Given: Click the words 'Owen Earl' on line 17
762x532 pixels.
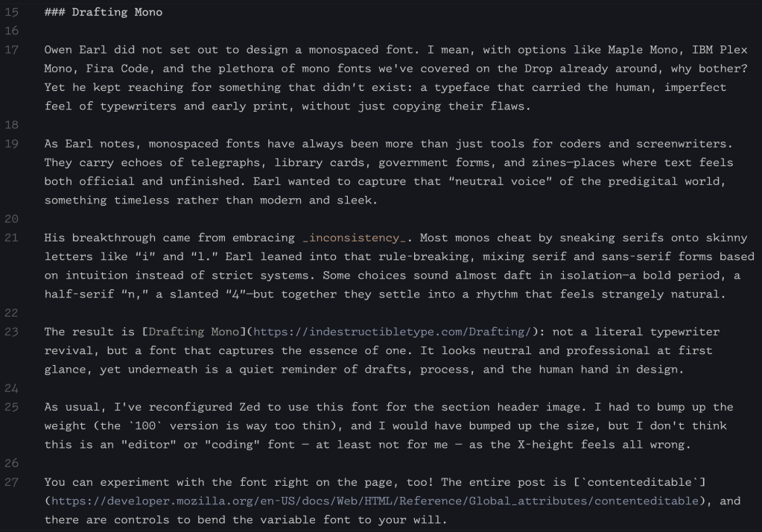Looking at the screenshot, I should click(72, 51).
